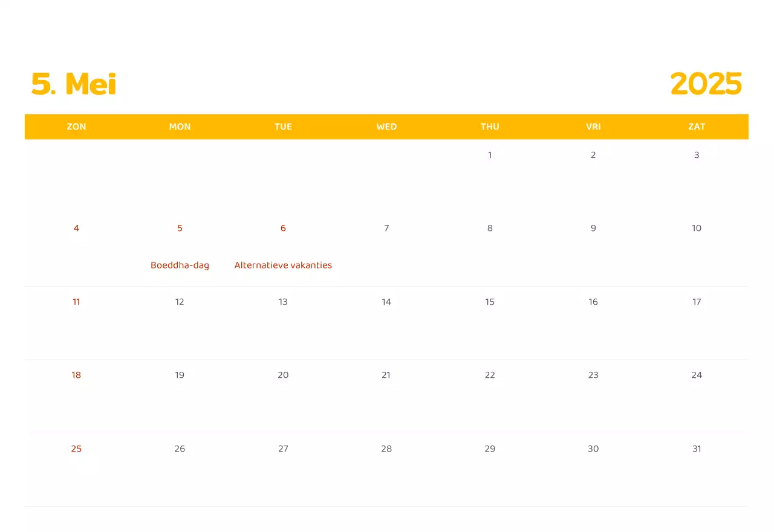
Task: Select the ZON column header
Action: click(x=76, y=126)
